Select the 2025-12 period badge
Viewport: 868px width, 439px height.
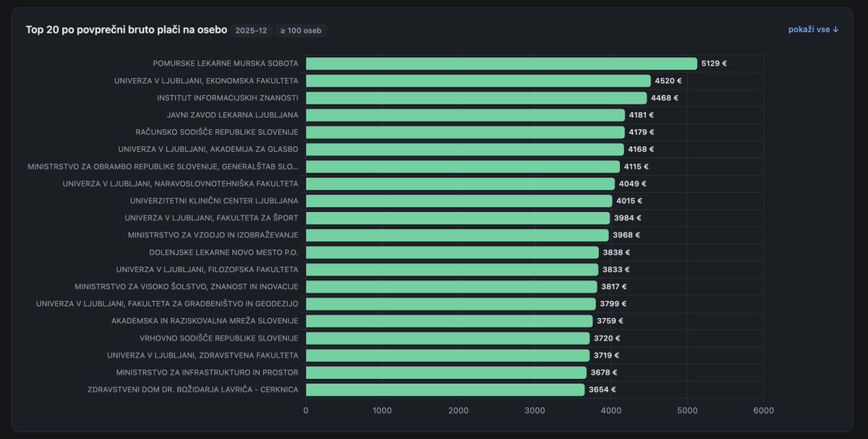tap(251, 30)
